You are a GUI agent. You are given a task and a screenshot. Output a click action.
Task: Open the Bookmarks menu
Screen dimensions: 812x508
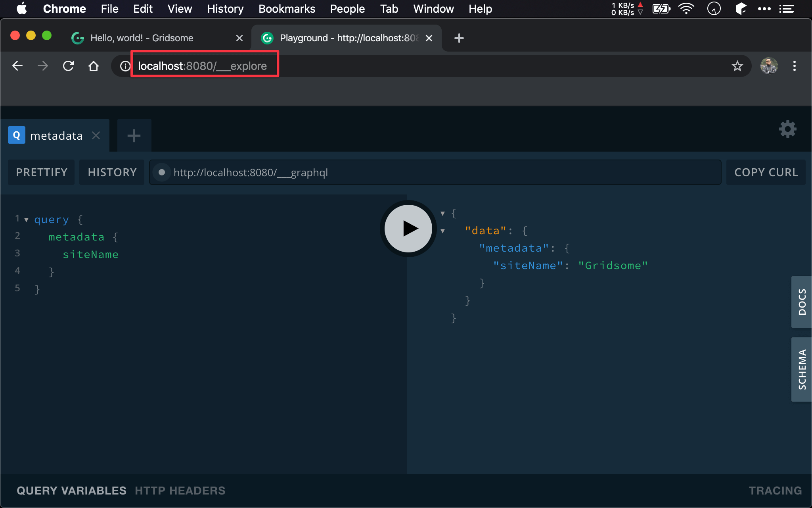click(287, 9)
